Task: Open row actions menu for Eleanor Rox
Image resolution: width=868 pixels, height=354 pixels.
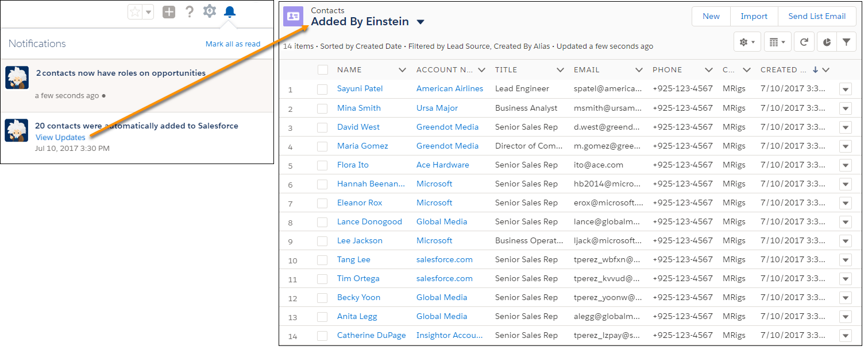Action: (x=845, y=203)
